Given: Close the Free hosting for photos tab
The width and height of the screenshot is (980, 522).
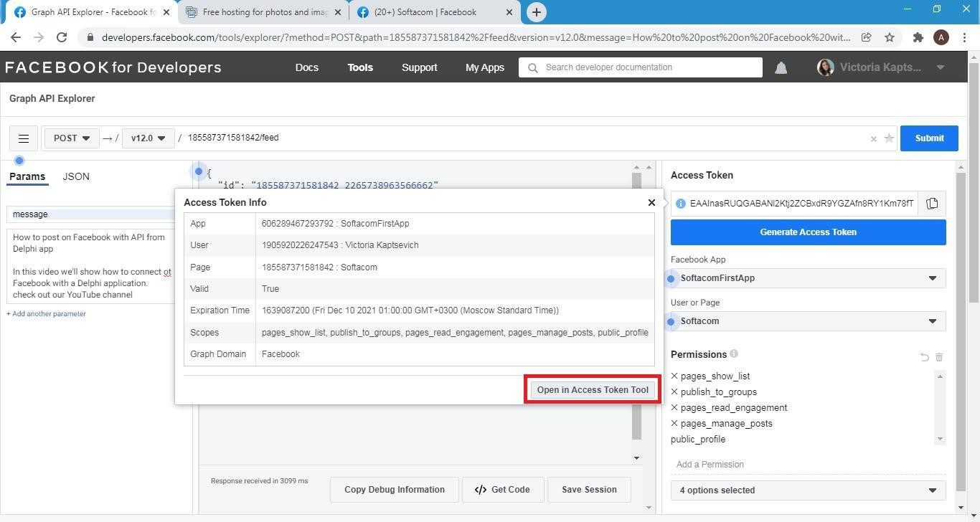Looking at the screenshot, I should pyautogui.click(x=338, y=12).
